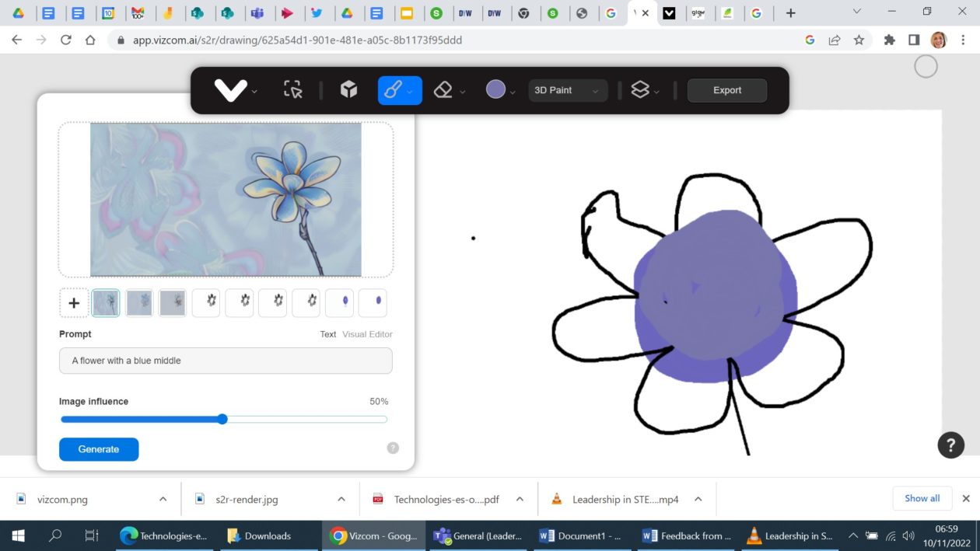Click the Export button
980x551 pixels.
click(726, 90)
